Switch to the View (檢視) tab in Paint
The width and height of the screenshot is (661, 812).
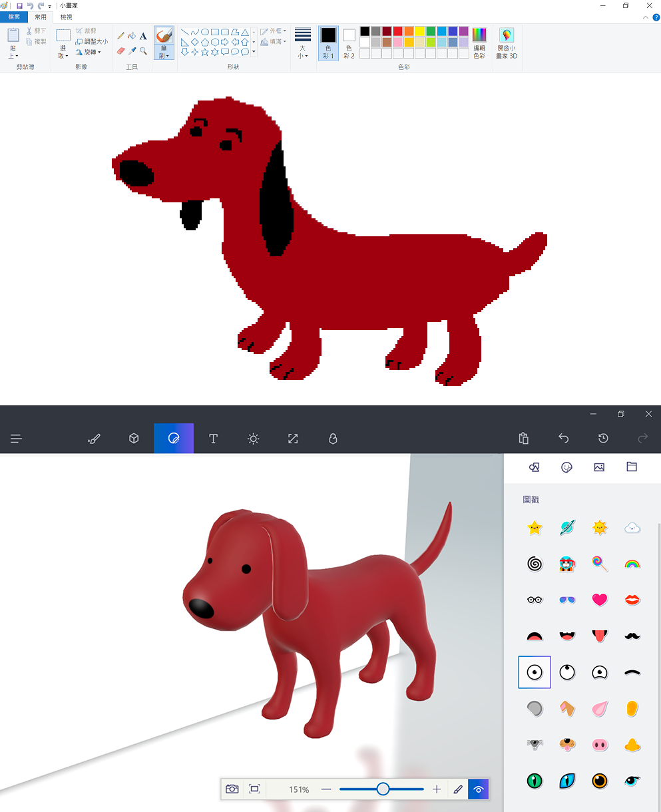66,17
